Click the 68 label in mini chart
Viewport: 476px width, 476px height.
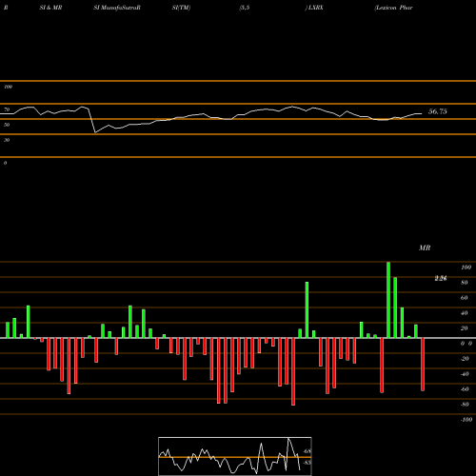[307, 451]
